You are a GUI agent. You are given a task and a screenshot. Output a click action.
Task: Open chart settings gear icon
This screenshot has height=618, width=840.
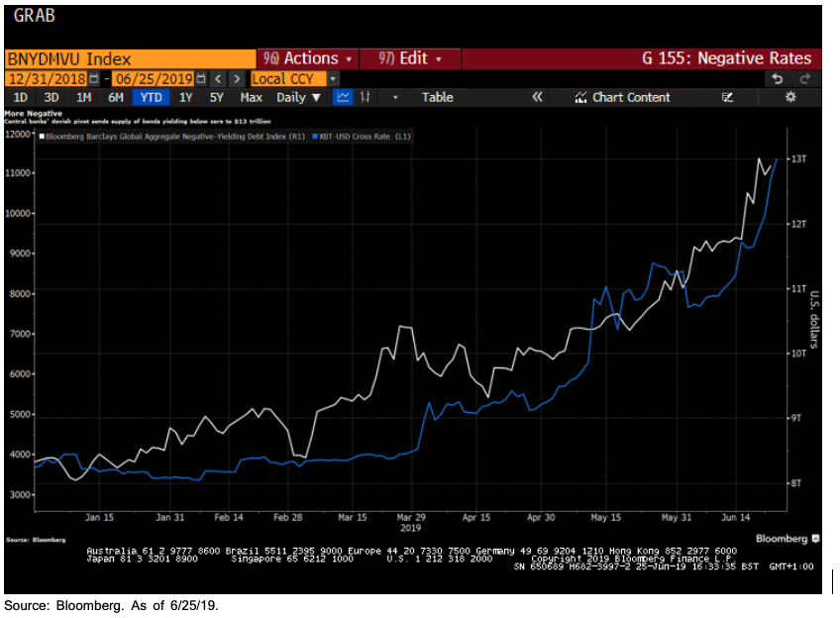[790, 97]
